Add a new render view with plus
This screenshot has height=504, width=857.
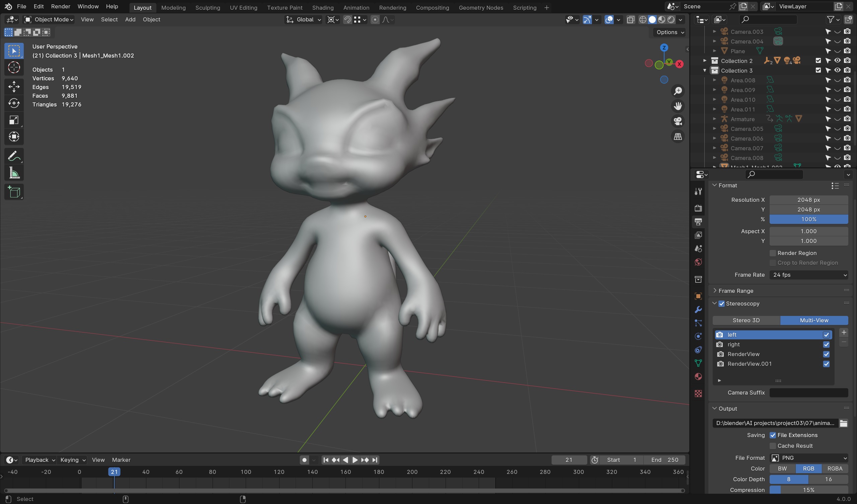[843, 332]
